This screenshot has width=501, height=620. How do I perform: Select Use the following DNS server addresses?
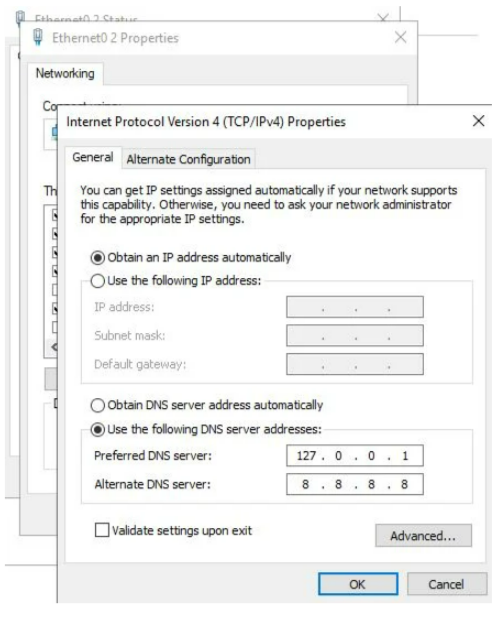[x=98, y=429]
